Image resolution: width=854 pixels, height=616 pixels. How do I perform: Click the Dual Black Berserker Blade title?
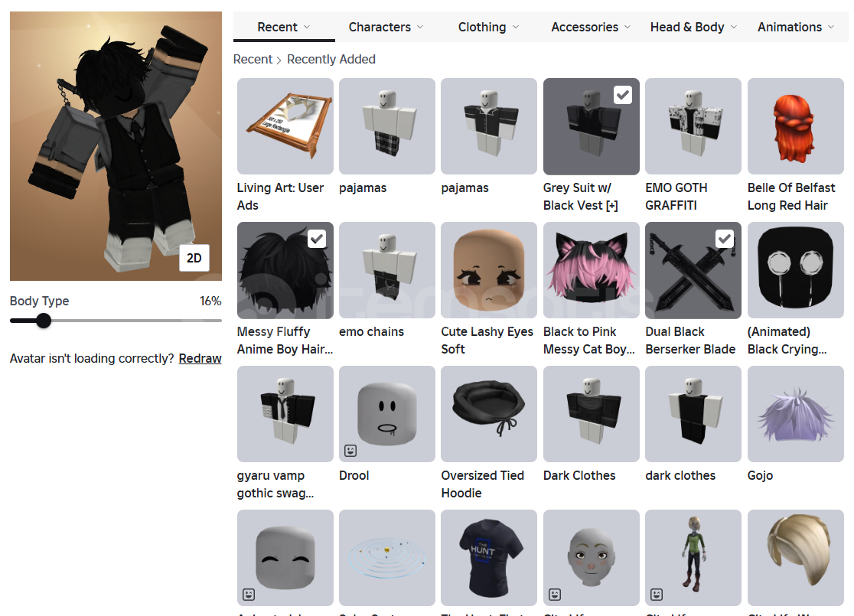click(x=690, y=341)
